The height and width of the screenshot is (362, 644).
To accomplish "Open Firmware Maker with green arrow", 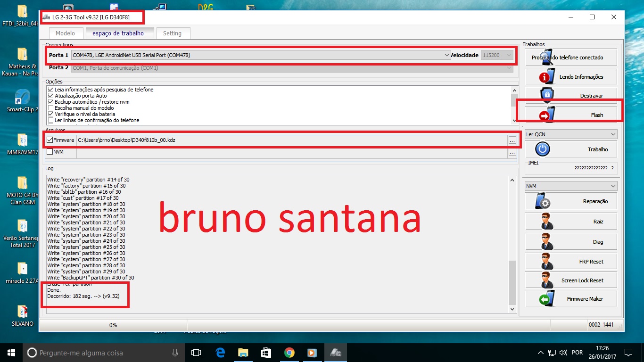I will coord(570,298).
